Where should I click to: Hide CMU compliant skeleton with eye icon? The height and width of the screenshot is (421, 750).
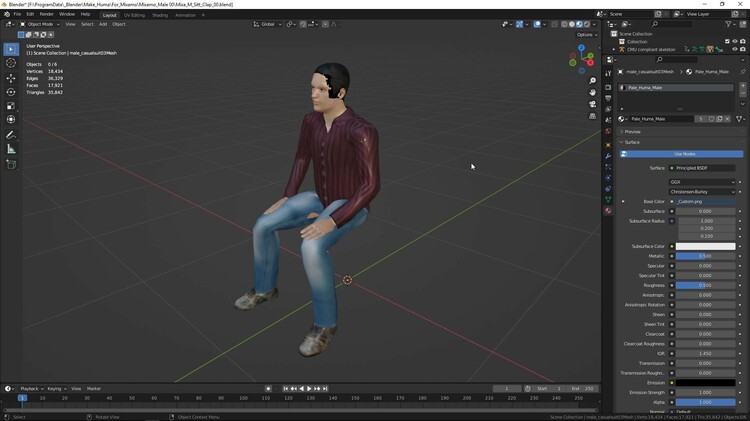[735, 49]
